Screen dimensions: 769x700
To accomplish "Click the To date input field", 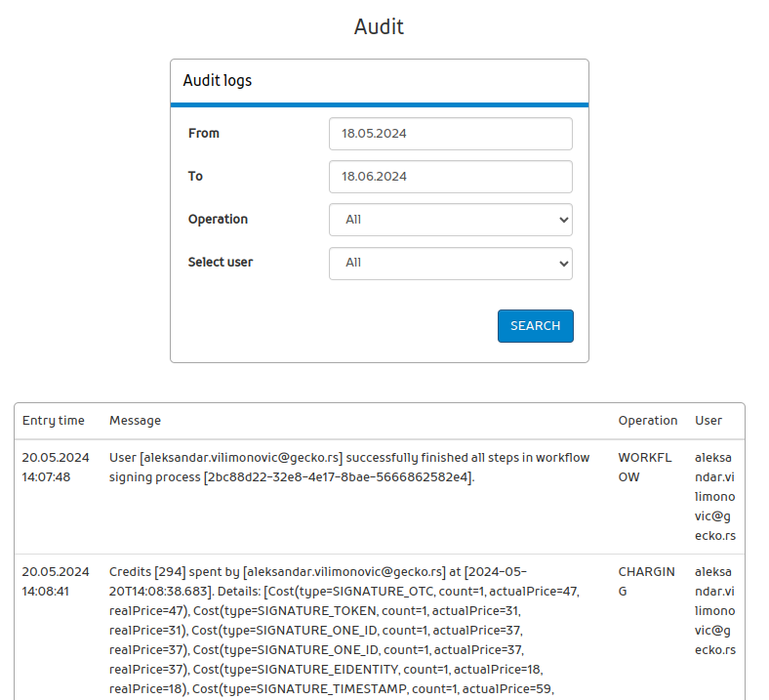I will [x=450, y=177].
